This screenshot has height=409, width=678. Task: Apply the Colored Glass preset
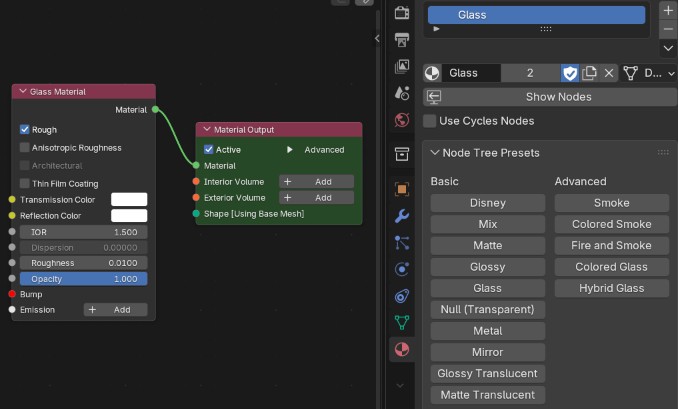coord(612,267)
